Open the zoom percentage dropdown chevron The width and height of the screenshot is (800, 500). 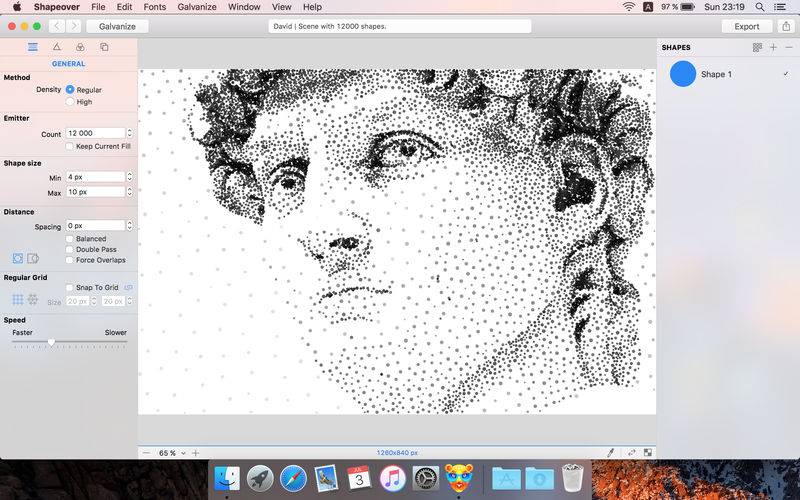click(x=183, y=453)
